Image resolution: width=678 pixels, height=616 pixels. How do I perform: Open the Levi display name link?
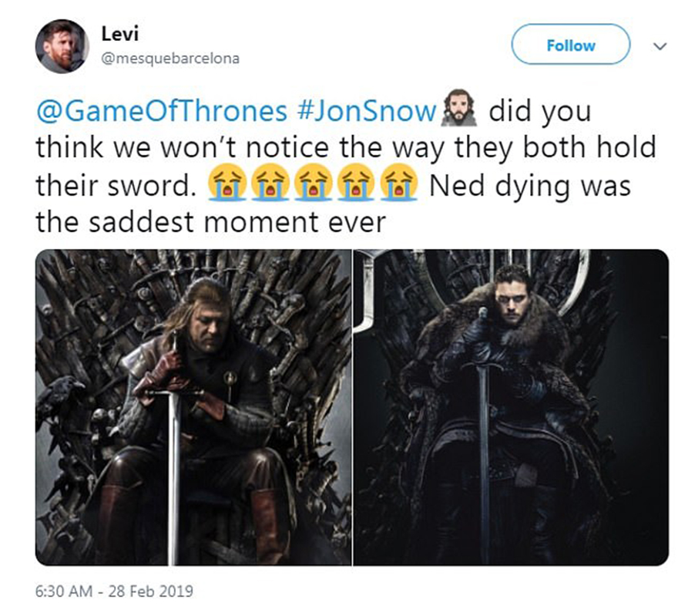coord(116,33)
